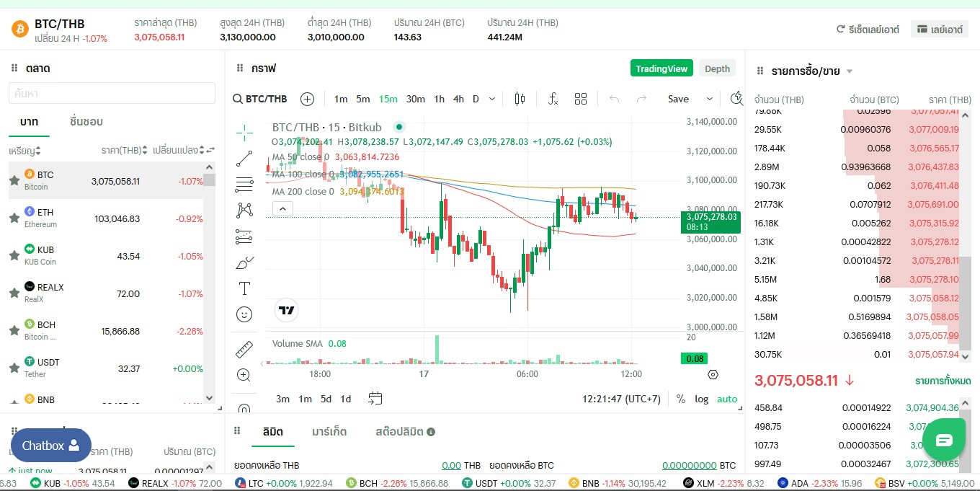This screenshot has height=491, width=980.
Task: Open the go-to-date calendar icon
Action: 375,399
